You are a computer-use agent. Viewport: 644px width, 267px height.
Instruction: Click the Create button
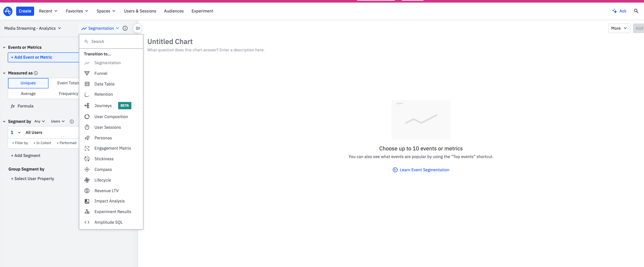click(x=25, y=11)
